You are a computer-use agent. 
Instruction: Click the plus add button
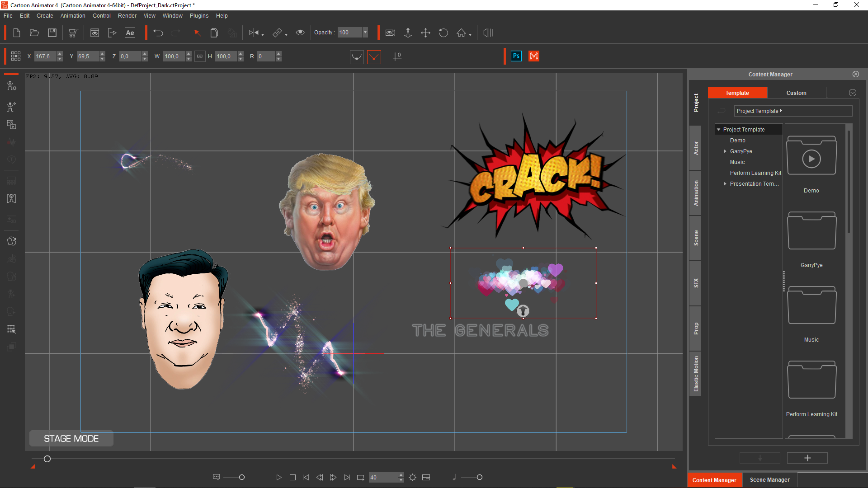[x=807, y=458]
